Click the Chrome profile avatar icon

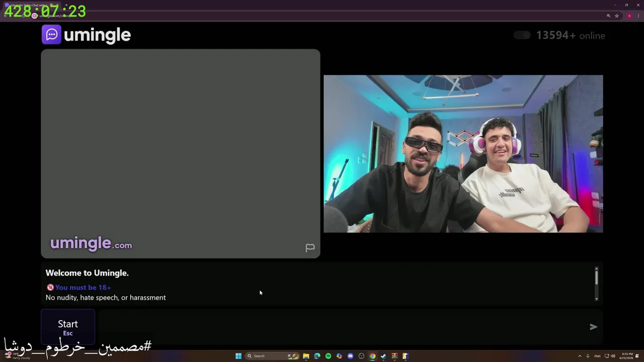(x=629, y=16)
